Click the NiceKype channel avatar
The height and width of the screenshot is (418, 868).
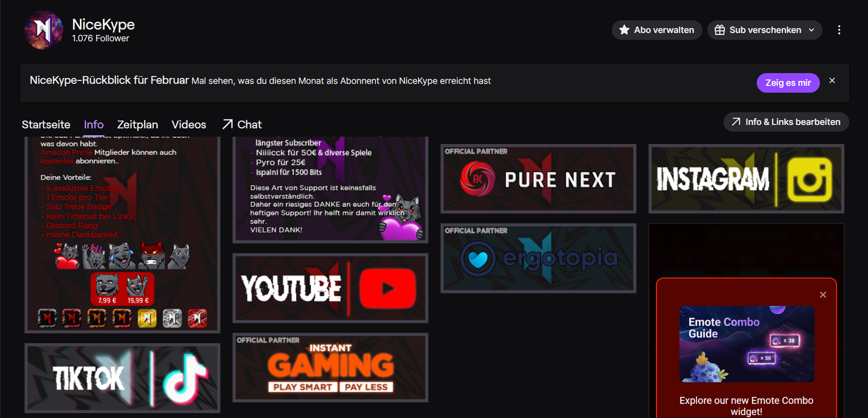(x=43, y=29)
